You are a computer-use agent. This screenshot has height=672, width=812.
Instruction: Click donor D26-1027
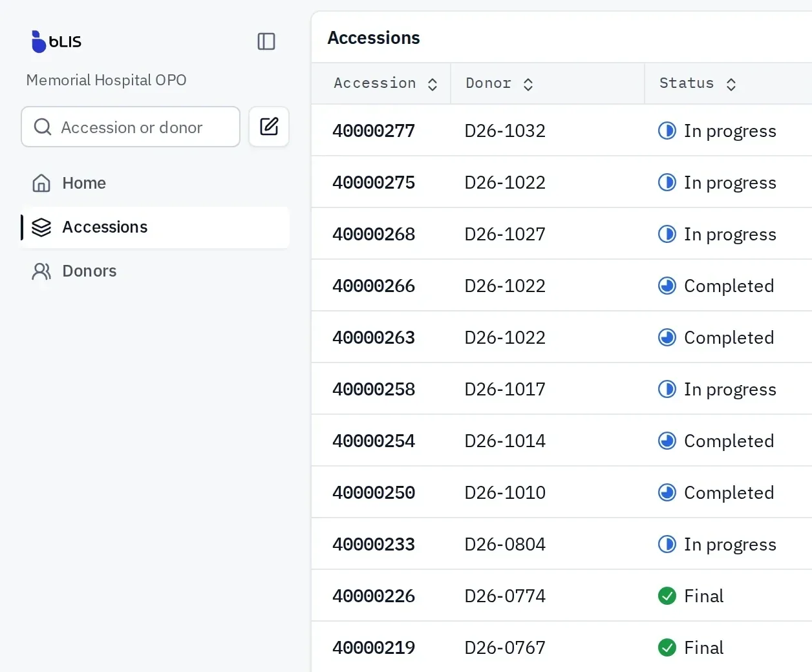point(505,234)
